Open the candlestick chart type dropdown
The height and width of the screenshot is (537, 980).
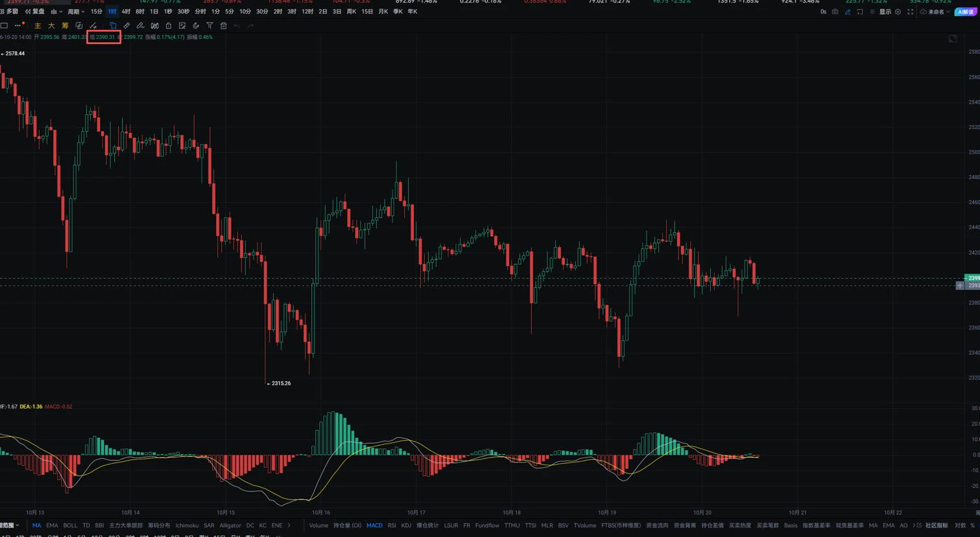click(x=56, y=12)
